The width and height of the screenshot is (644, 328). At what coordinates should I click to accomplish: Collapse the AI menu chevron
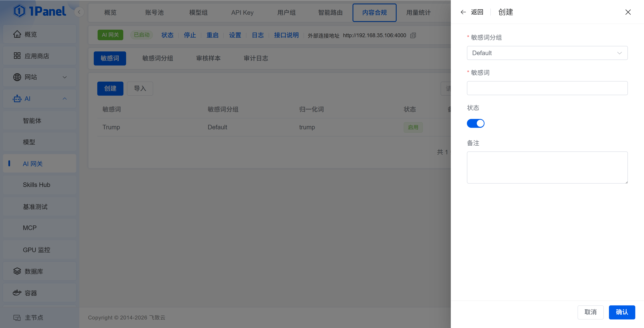[65, 99]
